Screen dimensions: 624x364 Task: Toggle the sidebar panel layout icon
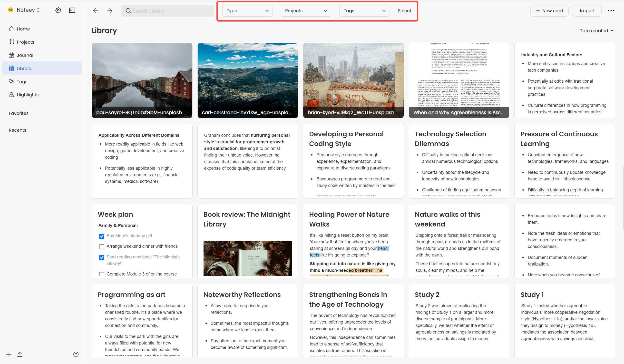pos(72,10)
